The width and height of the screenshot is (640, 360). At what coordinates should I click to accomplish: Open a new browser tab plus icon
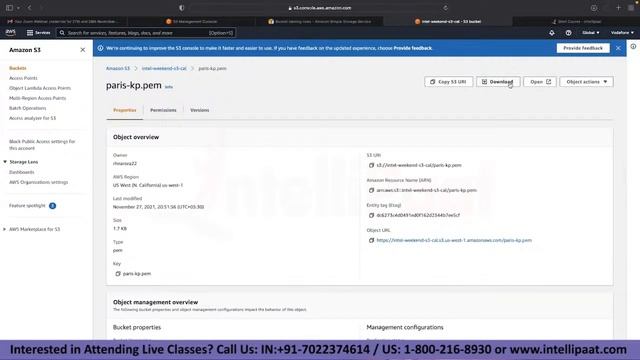pos(618,8)
